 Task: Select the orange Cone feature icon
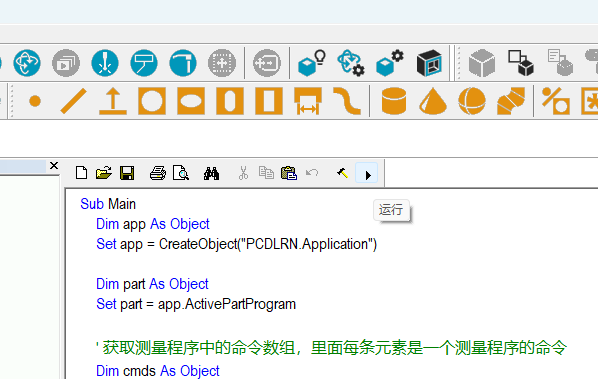(433, 101)
